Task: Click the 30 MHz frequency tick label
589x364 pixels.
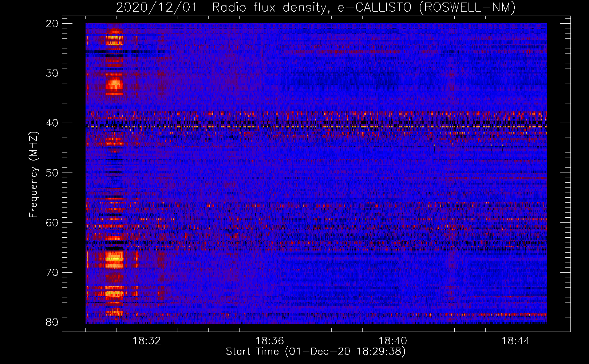Action: (x=52, y=73)
